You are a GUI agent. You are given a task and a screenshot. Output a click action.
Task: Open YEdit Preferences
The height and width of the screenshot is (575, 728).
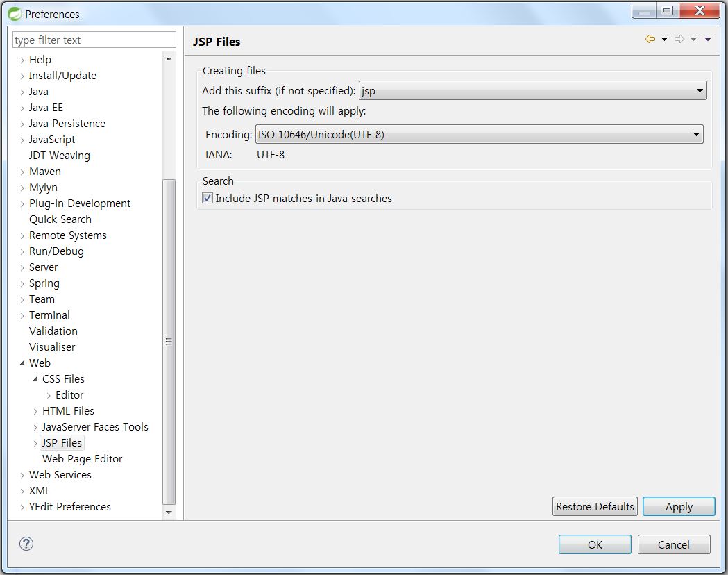point(69,507)
